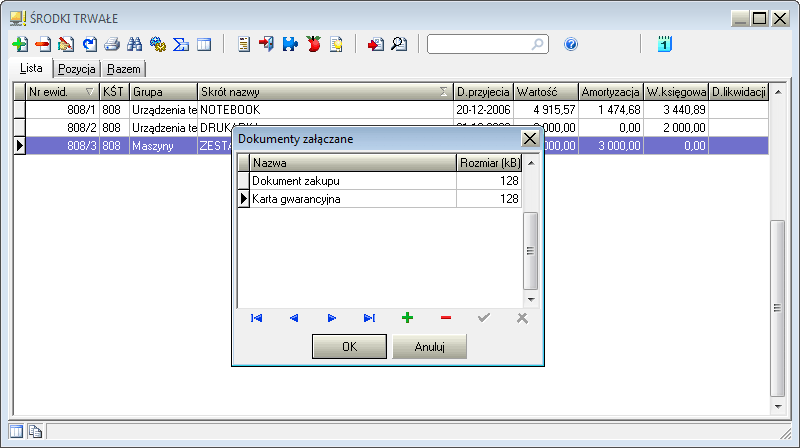The height and width of the screenshot is (448, 800).
Task: Remove attachment using red minus in dialog
Action: [x=445, y=318]
